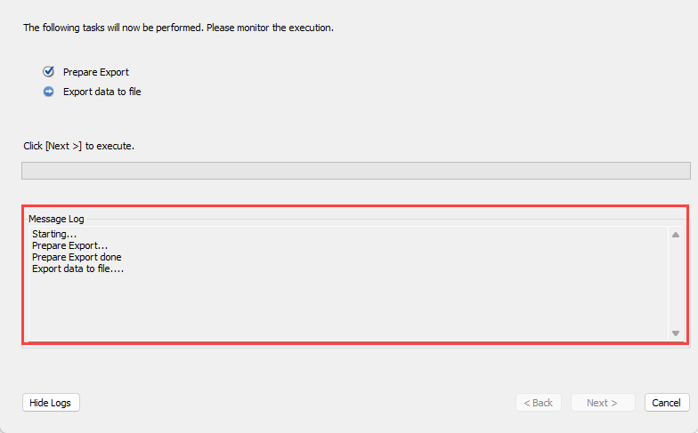Select the 'Prepare Export' task label
The height and width of the screenshot is (433, 698).
[96, 72]
